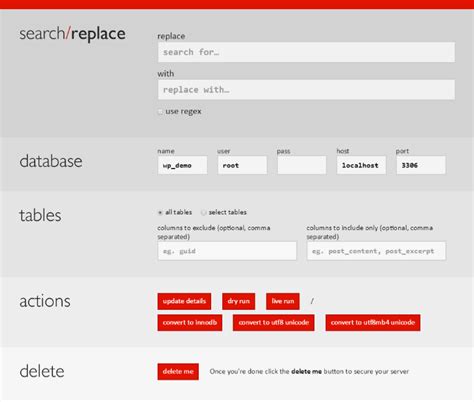Click the actions section heading
This screenshot has width=474, height=402.
(x=45, y=301)
